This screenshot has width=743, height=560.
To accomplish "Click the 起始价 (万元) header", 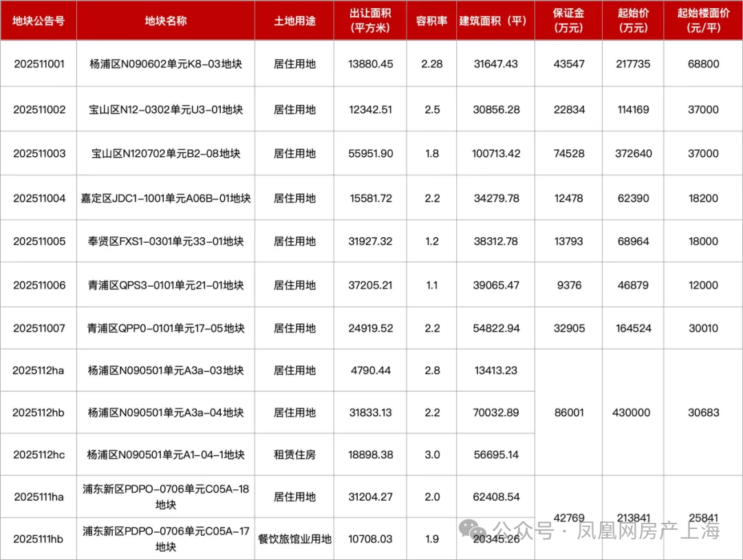I will pos(633,21).
